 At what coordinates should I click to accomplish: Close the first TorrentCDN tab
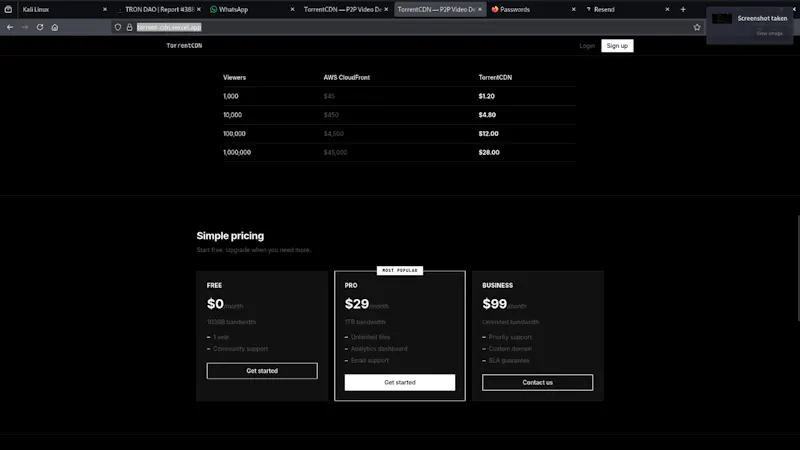click(386, 9)
